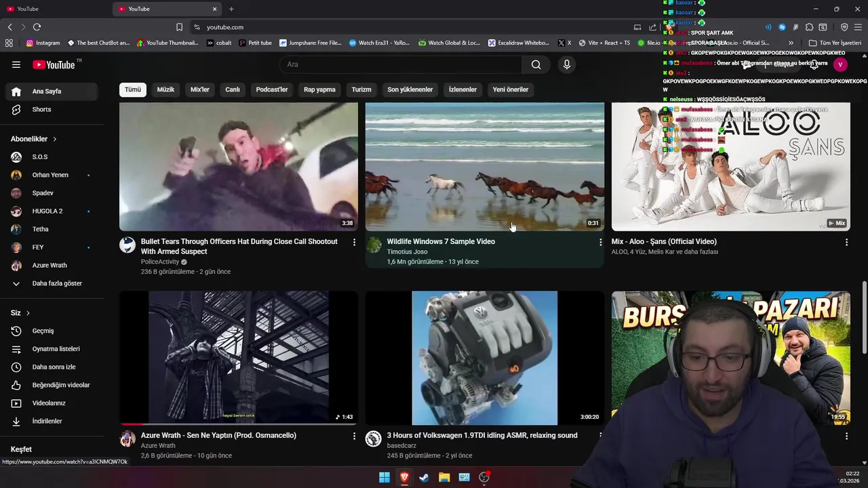The image size is (868, 488).
Task: Select the Yeni öneriler filter chip
Action: coord(511,89)
